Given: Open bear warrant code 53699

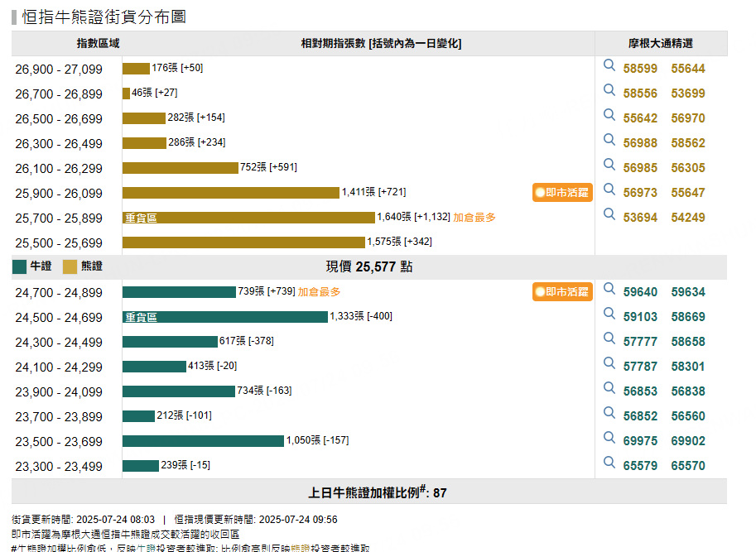Looking at the screenshot, I should [688, 94].
